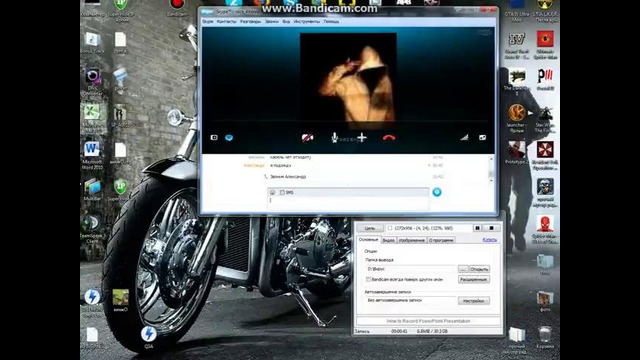Send message with round blue button
The width and height of the screenshot is (640, 360).
(437, 192)
